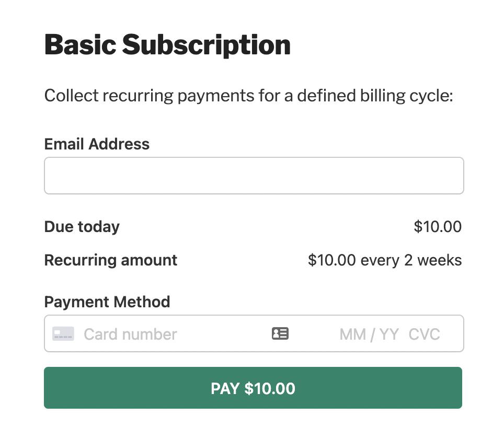Click the autofill contact card icon
Screen dimensions: 504x439
pyautogui.click(x=280, y=333)
